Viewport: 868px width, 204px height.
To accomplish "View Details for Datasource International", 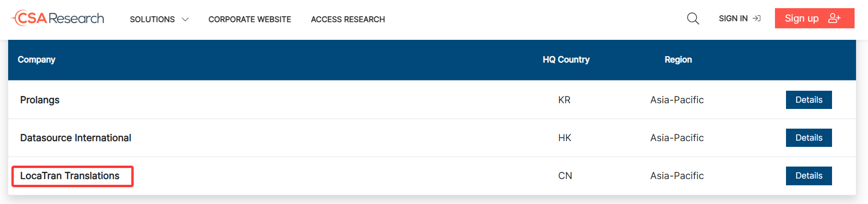I will pos(809,138).
